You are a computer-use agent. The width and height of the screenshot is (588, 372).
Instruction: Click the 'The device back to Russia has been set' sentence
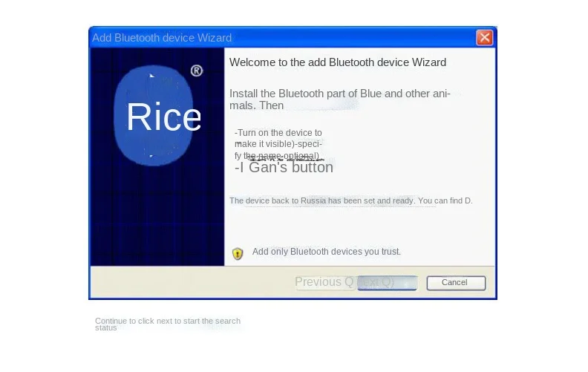pos(351,200)
